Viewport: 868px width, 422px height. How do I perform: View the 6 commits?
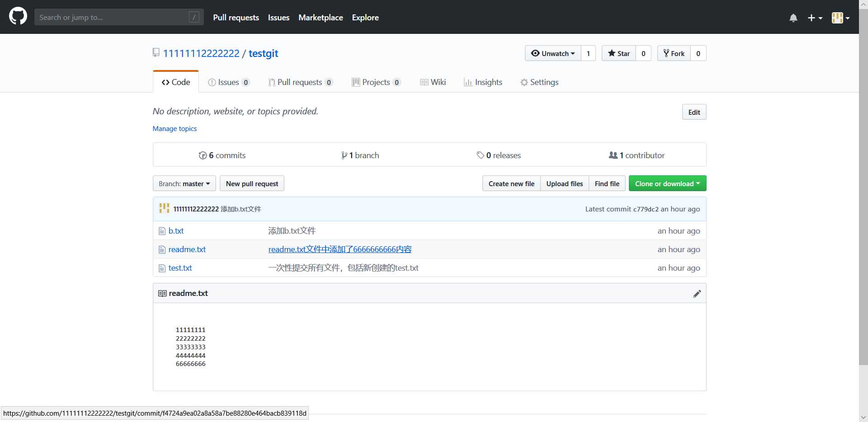click(222, 155)
